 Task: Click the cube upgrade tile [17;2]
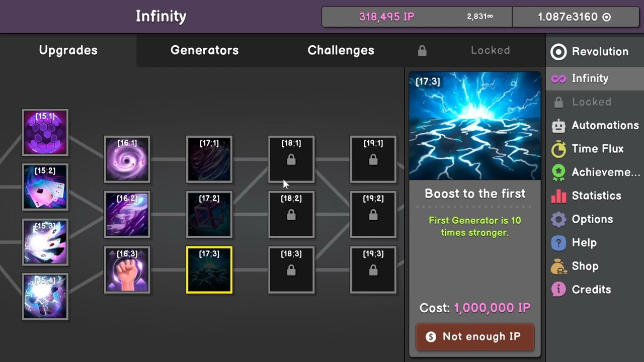[209, 214]
